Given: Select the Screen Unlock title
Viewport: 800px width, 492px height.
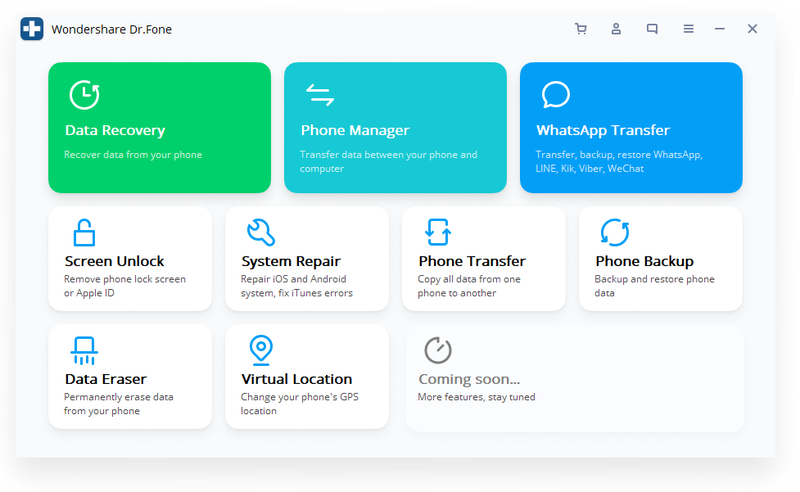Looking at the screenshot, I should (x=114, y=261).
